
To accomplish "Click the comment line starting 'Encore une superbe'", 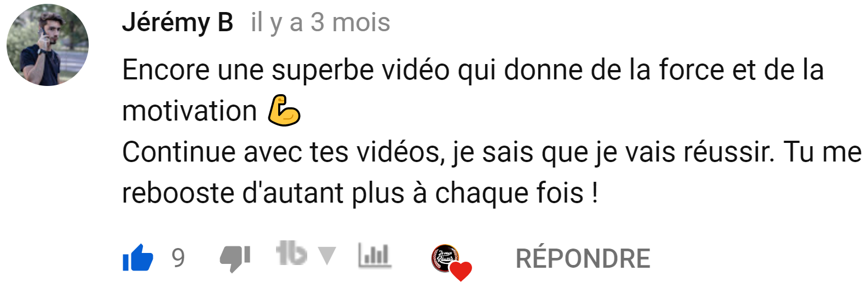I will (473, 70).
